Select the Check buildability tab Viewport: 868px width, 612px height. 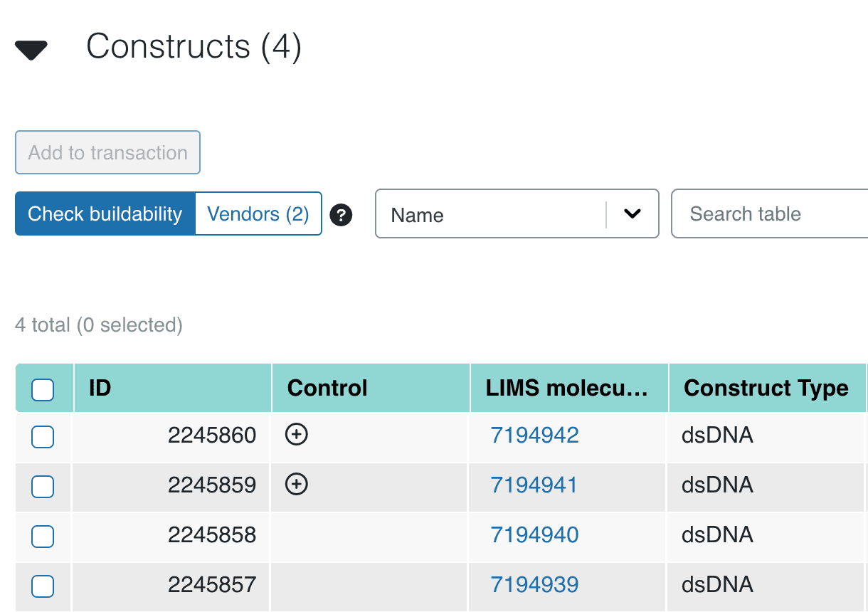click(105, 214)
